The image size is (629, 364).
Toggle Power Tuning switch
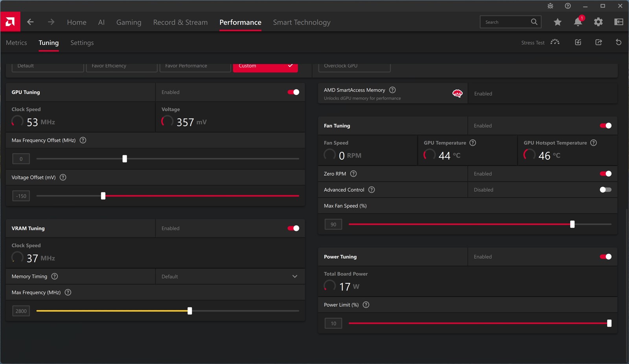coord(605,257)
